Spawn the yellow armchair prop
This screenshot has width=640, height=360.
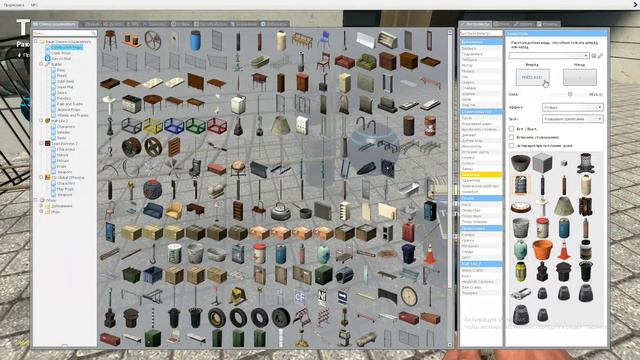[174, 211]
